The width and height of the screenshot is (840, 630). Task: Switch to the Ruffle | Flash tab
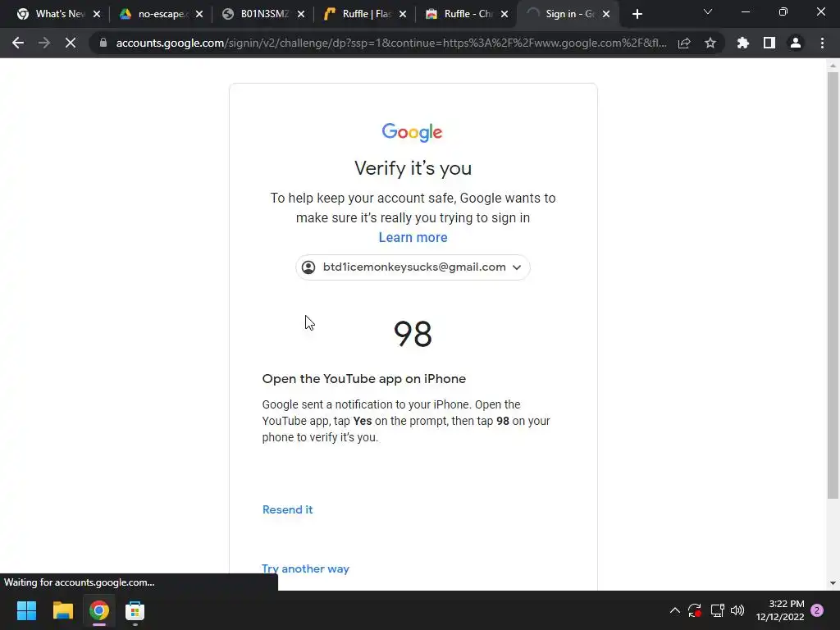click(365, 14)
